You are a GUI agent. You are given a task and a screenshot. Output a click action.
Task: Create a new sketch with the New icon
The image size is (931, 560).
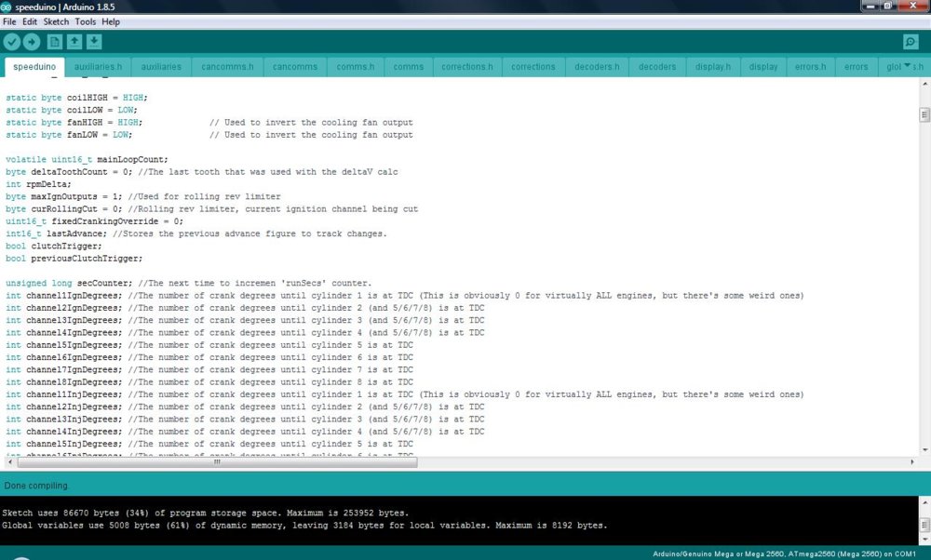55,42
